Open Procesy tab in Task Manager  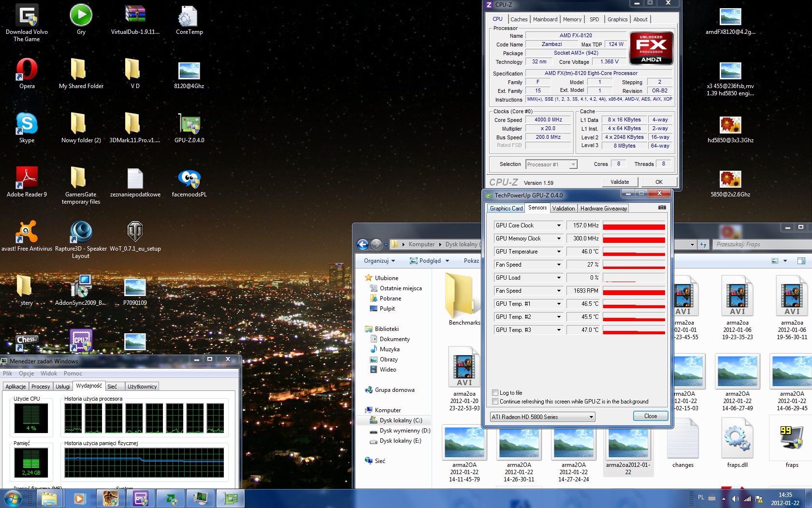pos(41,387)
